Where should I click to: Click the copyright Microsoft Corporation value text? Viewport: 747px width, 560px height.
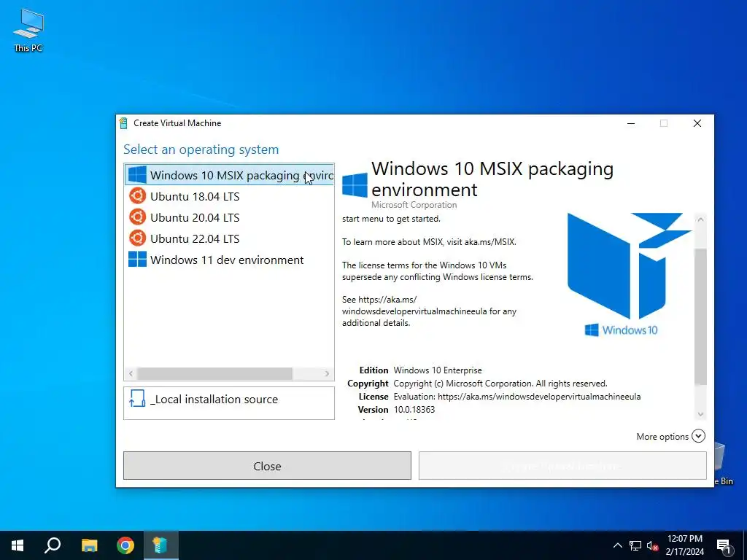click(x=500, y=384)
